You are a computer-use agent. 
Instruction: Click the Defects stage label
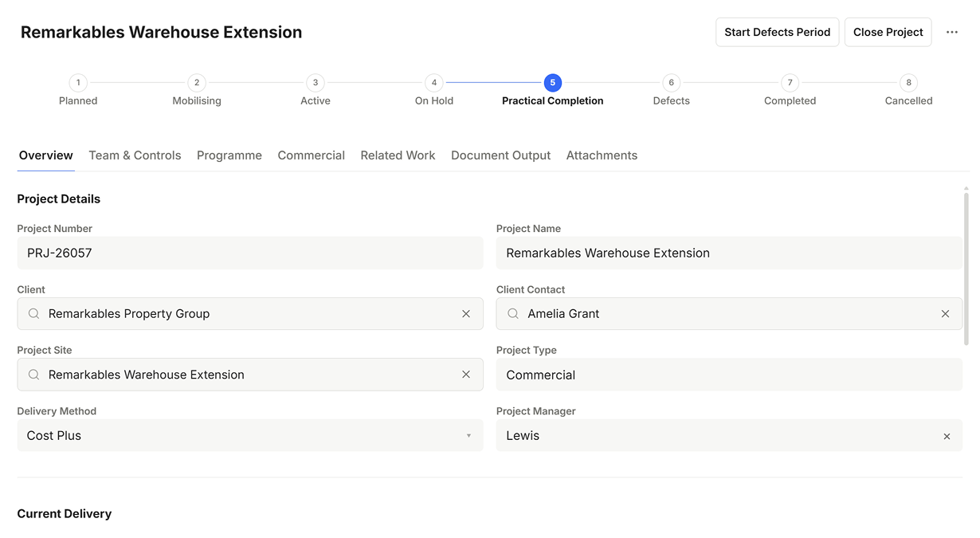(672, 101)
